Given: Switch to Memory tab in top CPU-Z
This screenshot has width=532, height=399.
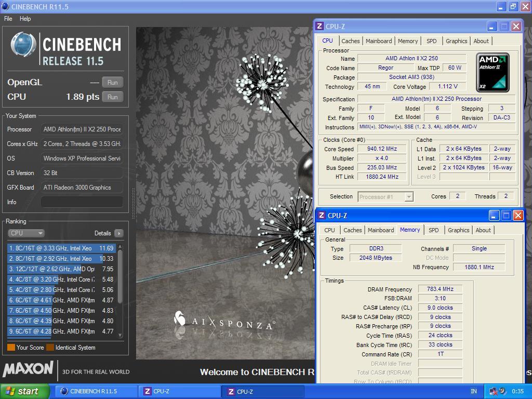Looking at the screenshot, I should click(408, 41).
